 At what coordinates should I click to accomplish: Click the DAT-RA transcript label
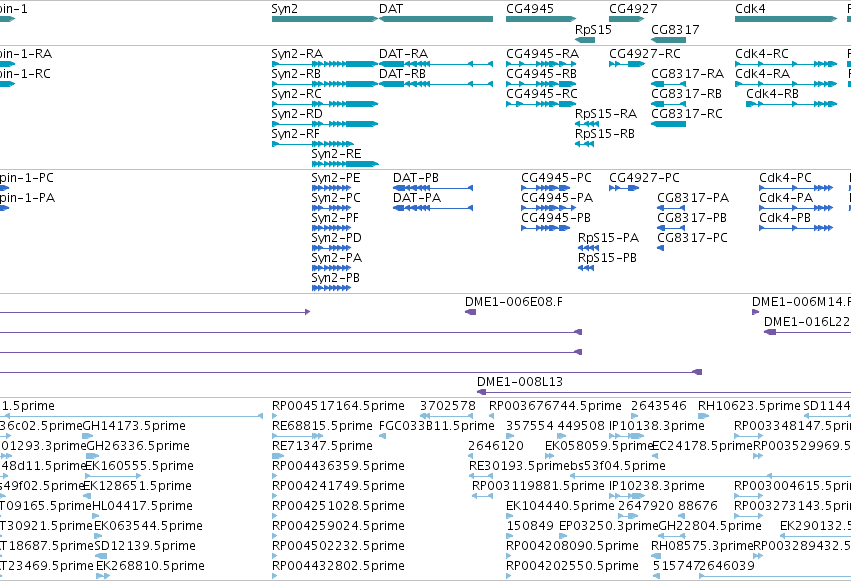point(403,54)
